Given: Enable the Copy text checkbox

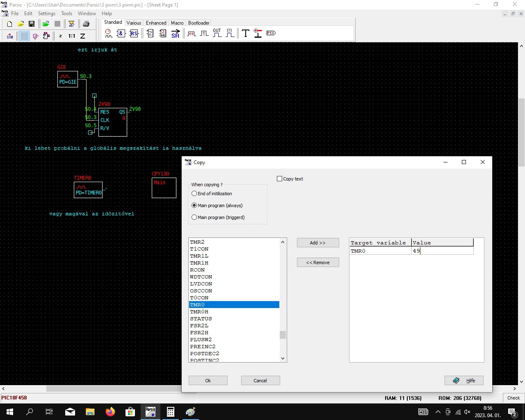Looking at the screenshot, I should 280,179.
